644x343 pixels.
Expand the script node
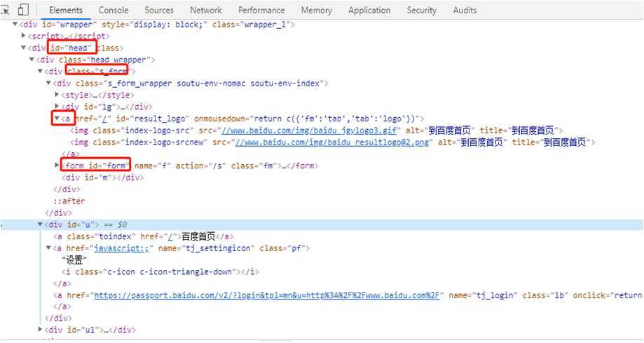(23, 36)
